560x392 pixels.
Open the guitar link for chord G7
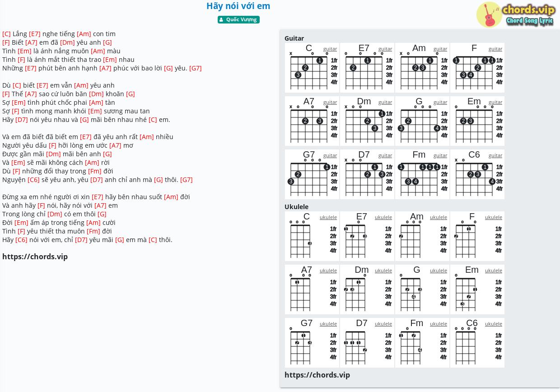[330, 155]
